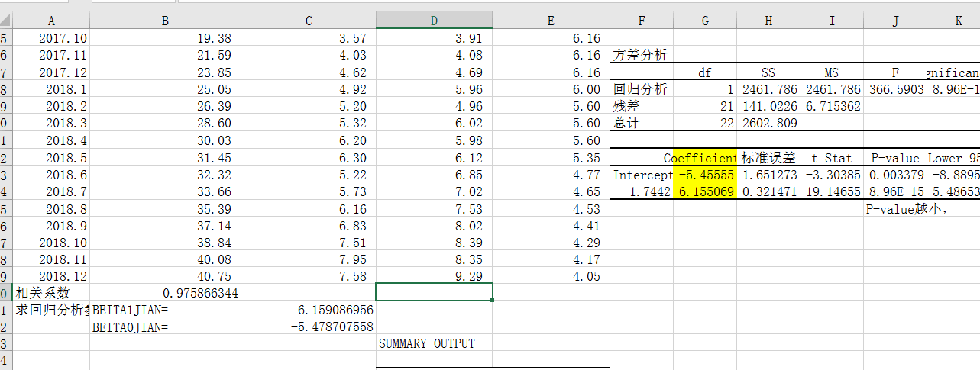Click the cell with date 2018.12

click(x=51, y=276)
